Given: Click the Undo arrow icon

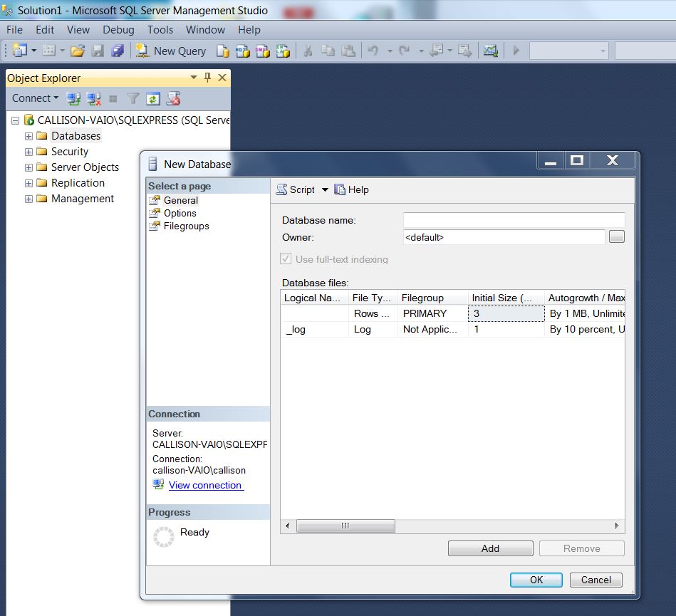Looking at the screenshot, I should click(x=373, y=51).
